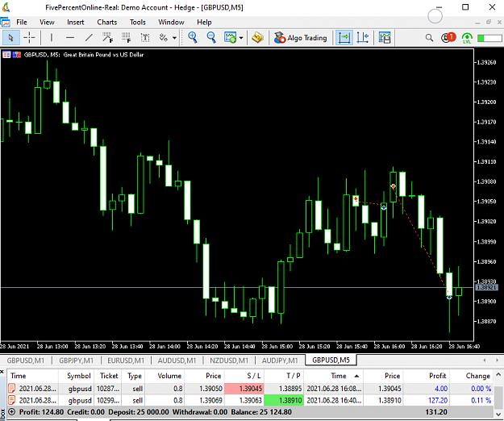Screen dimensions: 504x421
Task: Select the cursor arrow tool
Action: tap(10, 38)
